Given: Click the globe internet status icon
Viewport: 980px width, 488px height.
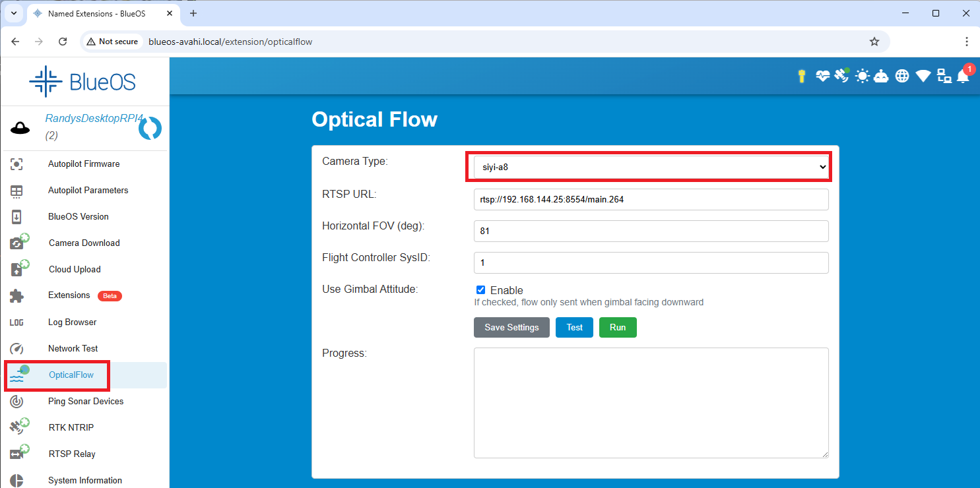Looking at the screenshot, I should (x=902, y=76).
